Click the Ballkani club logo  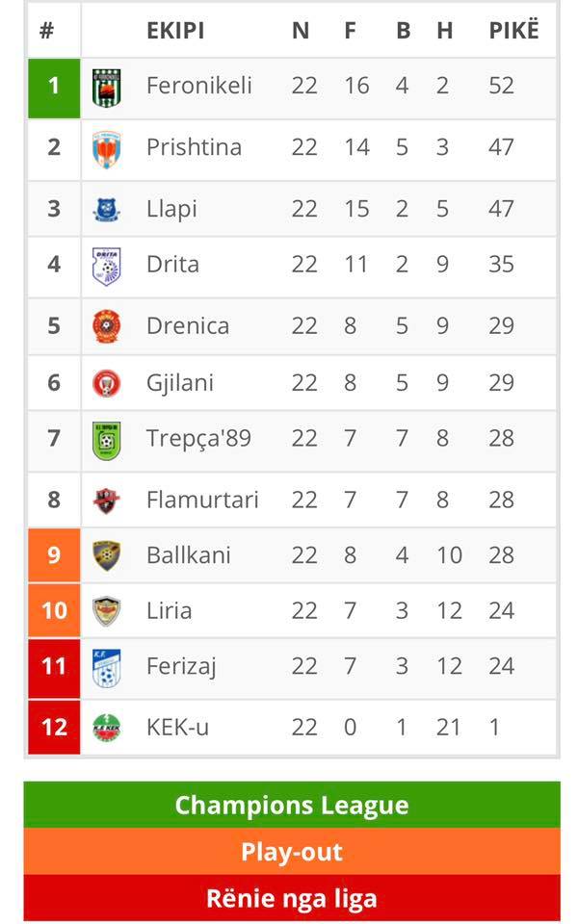pos(107,555)
